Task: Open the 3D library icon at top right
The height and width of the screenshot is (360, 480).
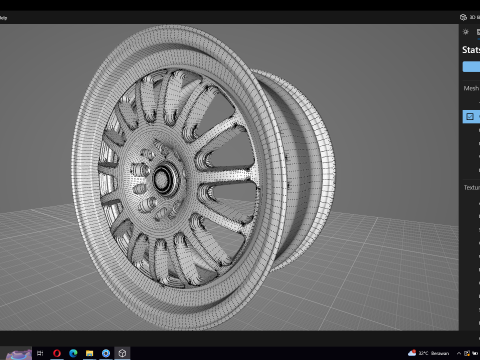Action: click(463, 17)
